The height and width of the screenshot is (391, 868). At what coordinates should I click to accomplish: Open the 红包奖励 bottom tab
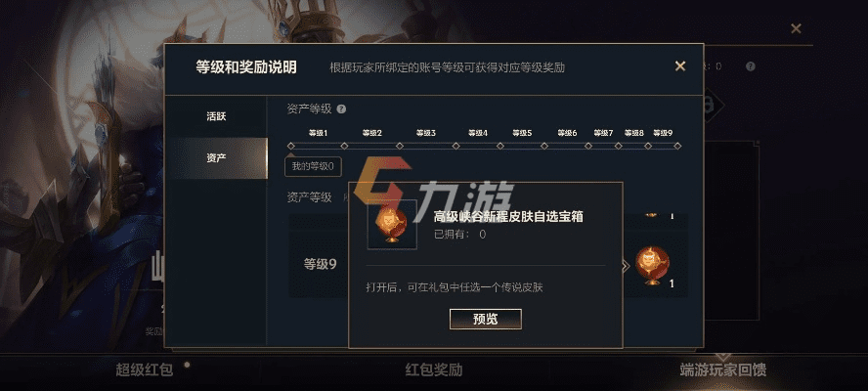433,369
